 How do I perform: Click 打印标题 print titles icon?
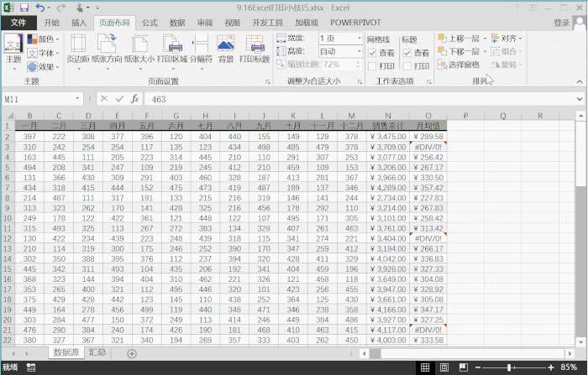coord(255,49)
